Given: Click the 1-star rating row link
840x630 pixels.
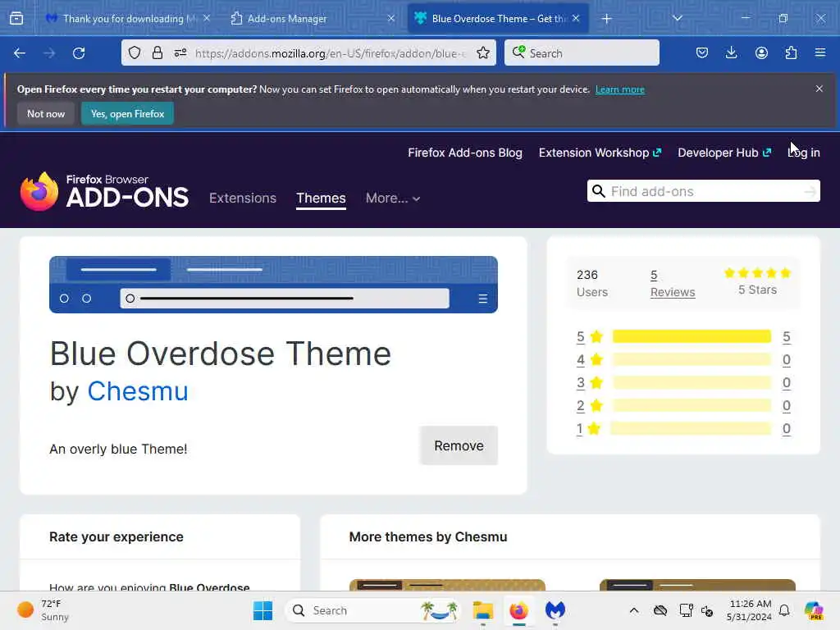Looking at the screenshot, I should pyautogui.click(x=579, y=428).
